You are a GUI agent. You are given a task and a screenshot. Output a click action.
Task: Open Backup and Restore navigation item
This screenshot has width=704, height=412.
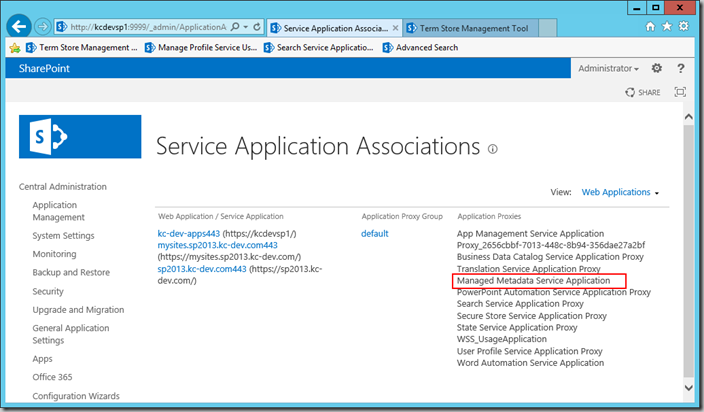pos(71,272)
